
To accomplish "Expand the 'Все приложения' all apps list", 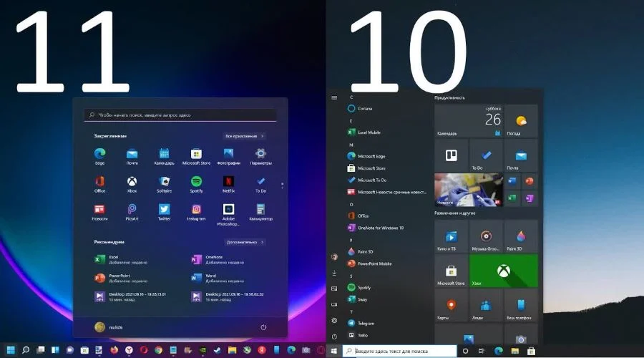I will (245, 136).
